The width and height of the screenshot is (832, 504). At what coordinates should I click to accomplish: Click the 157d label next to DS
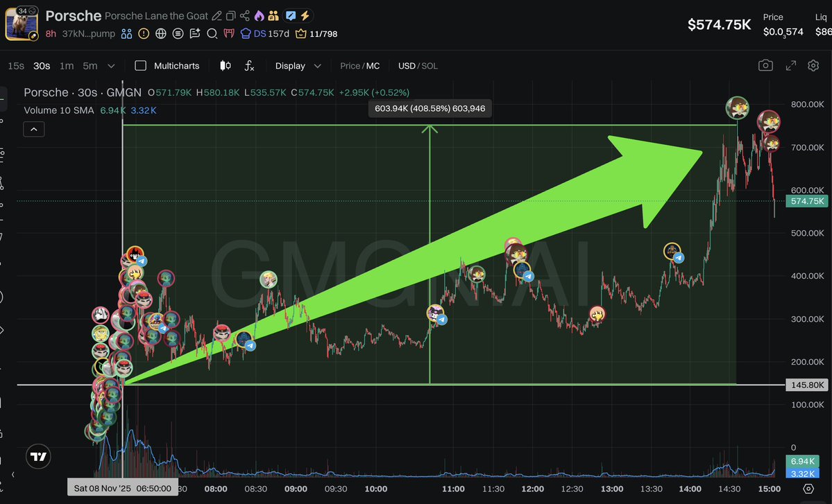click(x=278, y=34)
